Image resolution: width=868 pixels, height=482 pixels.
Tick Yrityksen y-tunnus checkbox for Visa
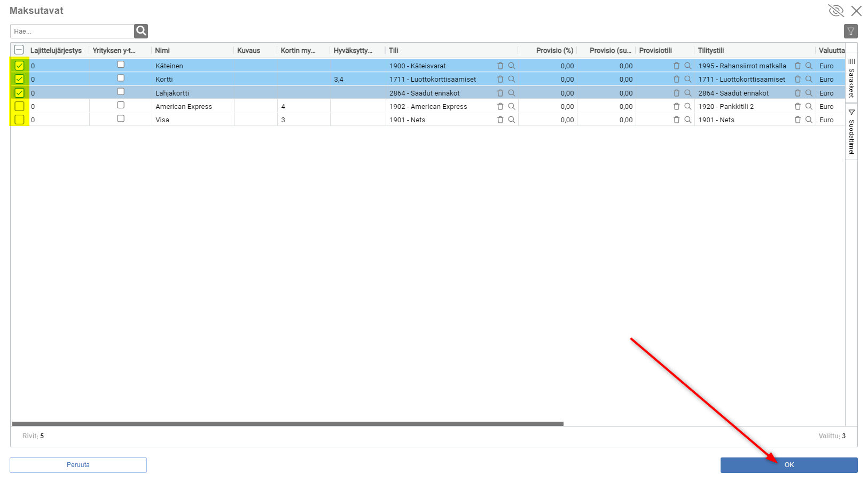click(x=121, y=118)
